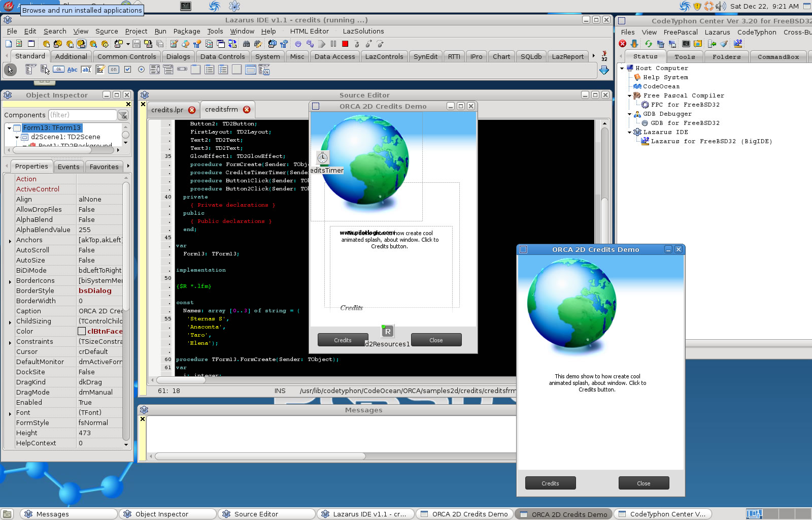812x520 pixels.
Task: Click the gray Run arrow in Lazarus toolbar
Action: point(322,44)
